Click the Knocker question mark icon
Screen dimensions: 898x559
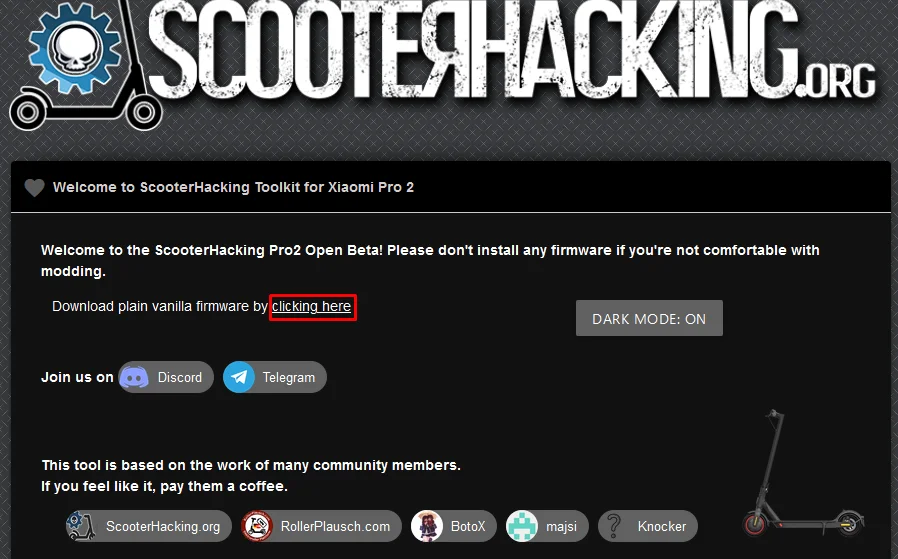click(614, 526)
